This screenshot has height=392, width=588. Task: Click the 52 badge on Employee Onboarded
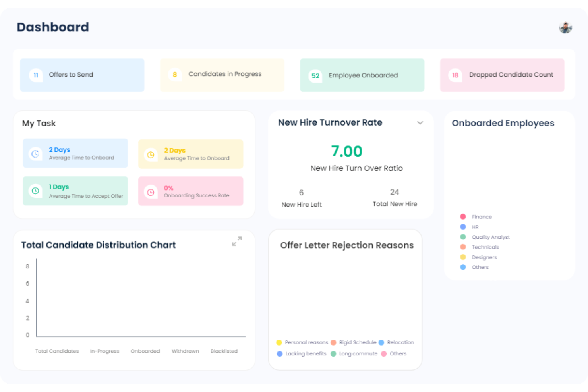click(x=315, y=75)
